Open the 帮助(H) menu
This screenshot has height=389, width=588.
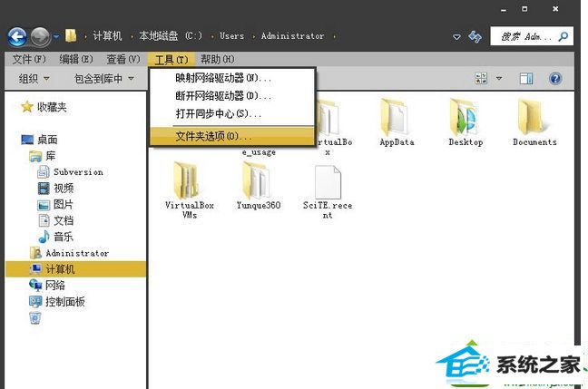click(x=218, y=59)
